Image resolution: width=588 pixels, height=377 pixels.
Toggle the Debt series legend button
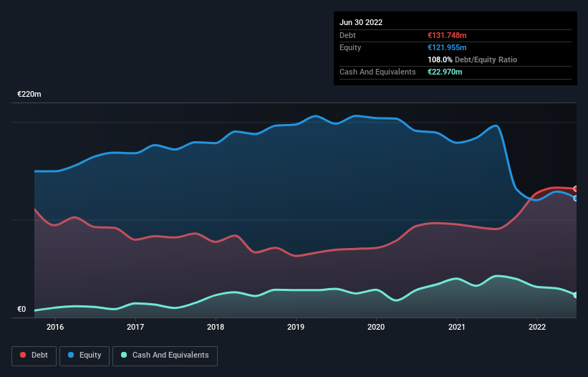coord(34,355)
